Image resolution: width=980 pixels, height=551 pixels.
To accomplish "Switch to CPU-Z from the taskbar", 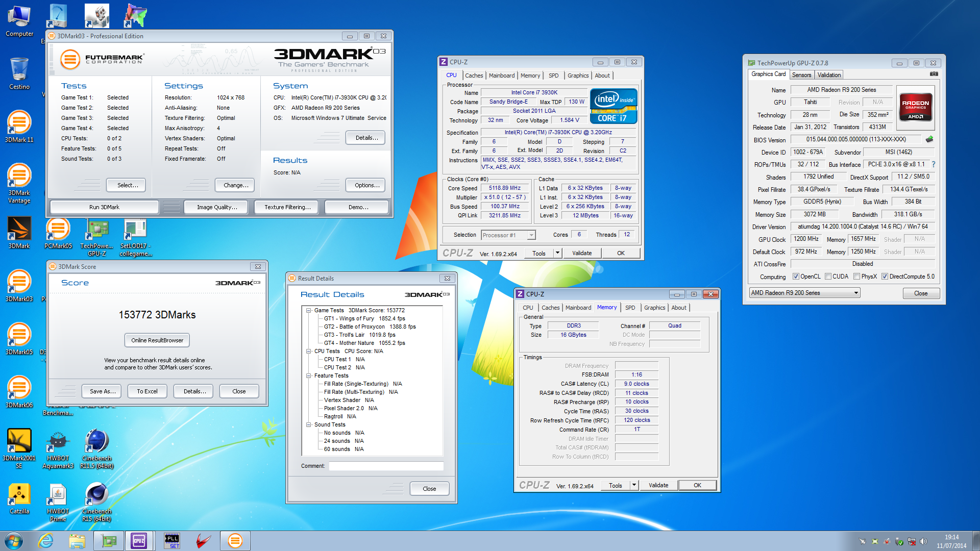I will 139,541.
